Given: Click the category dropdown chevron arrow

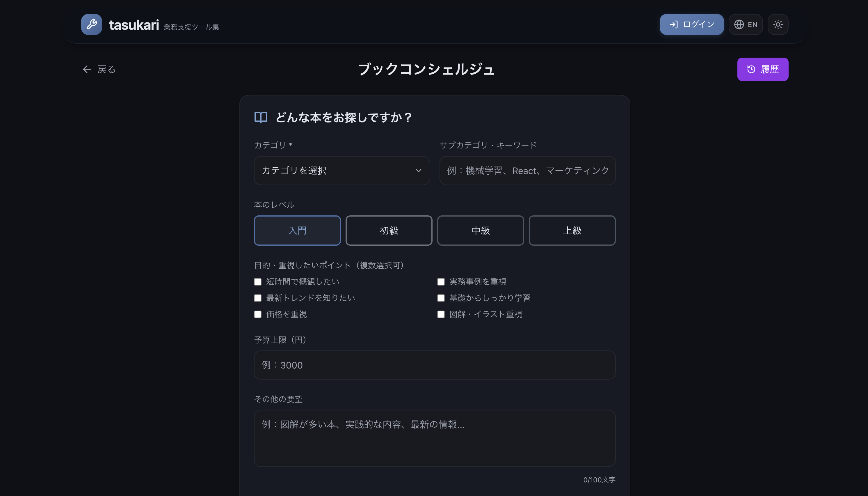Looking at the screenshot, I should coord(418,171).
